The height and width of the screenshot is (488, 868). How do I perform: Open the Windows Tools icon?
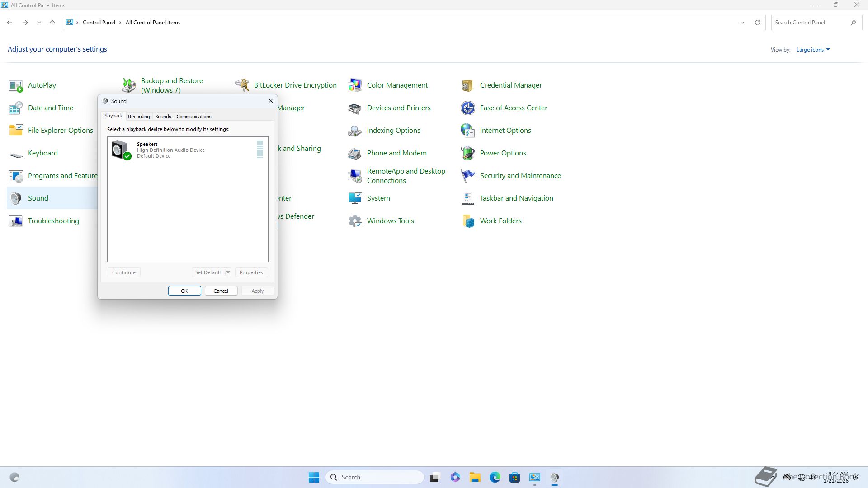pos(355,221)
